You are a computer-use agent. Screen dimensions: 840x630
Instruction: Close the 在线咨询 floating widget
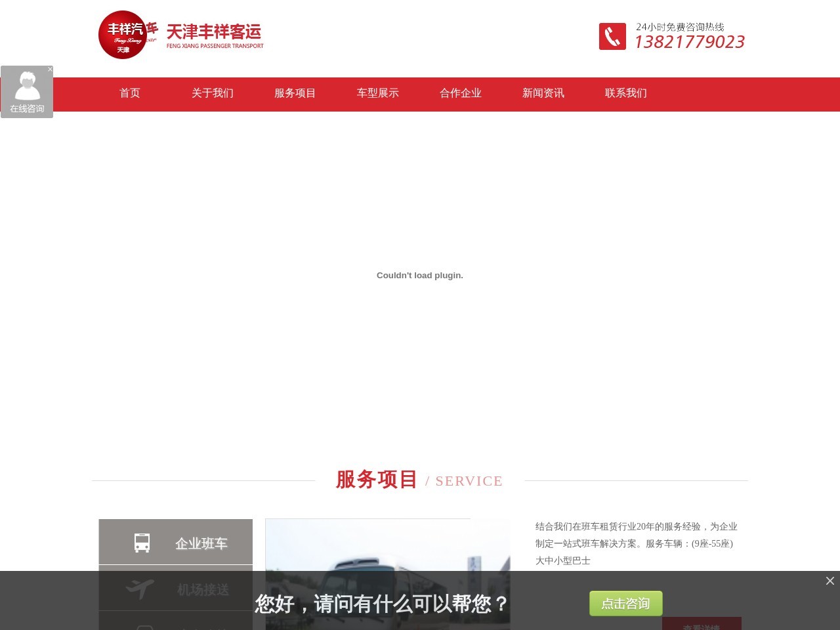(50, 69)
